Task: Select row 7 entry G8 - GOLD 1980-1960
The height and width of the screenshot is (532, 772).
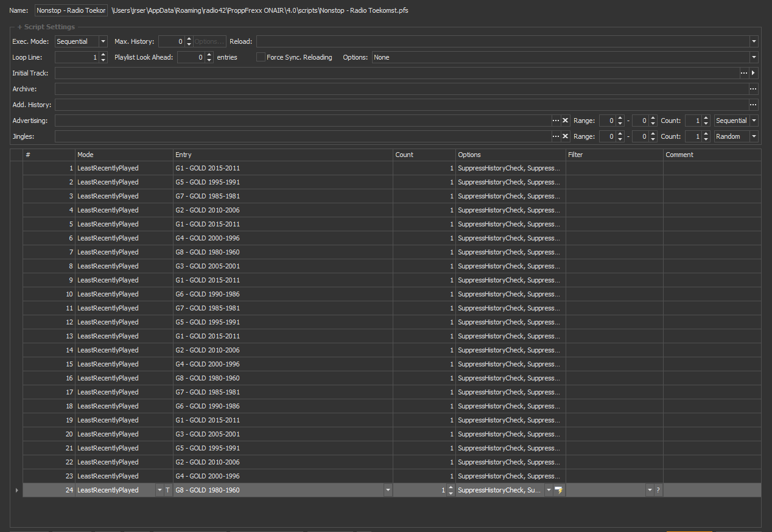Action: coord(283,252)
